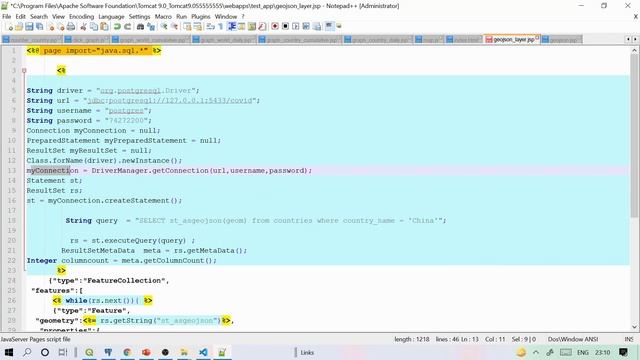Viewport: 640px width, 360px height.
Task: Click the vertical scrollbar up arrow
Action: click(634, 50)
